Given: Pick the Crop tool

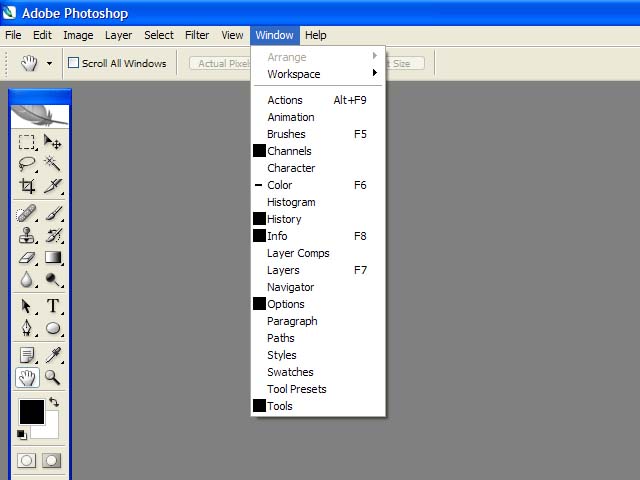Looking at the screenshot, I should 27,186.
